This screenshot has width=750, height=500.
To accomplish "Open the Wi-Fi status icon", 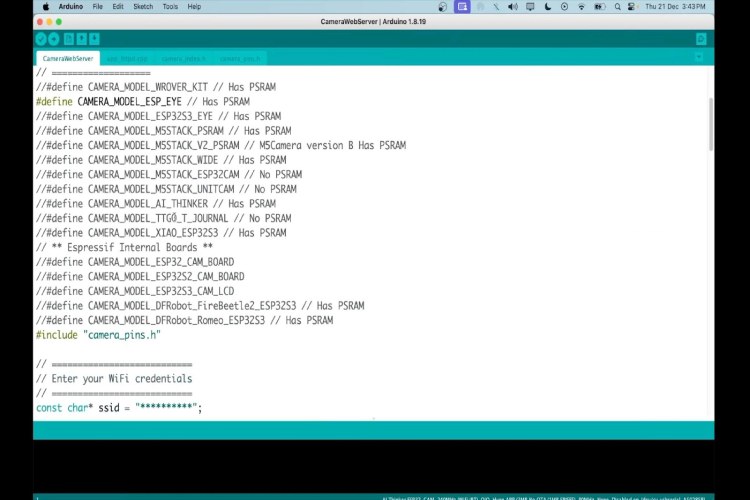I will pos(582,7).
